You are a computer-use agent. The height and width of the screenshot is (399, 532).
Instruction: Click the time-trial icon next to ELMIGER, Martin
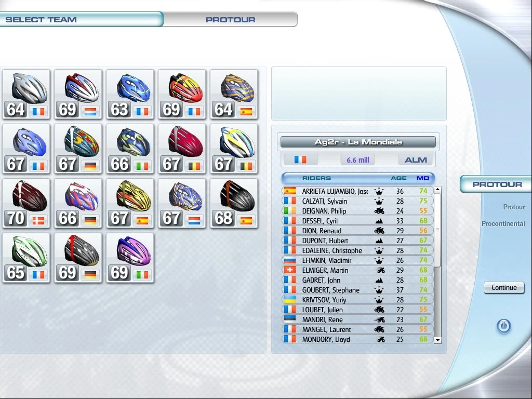[379, 270]
